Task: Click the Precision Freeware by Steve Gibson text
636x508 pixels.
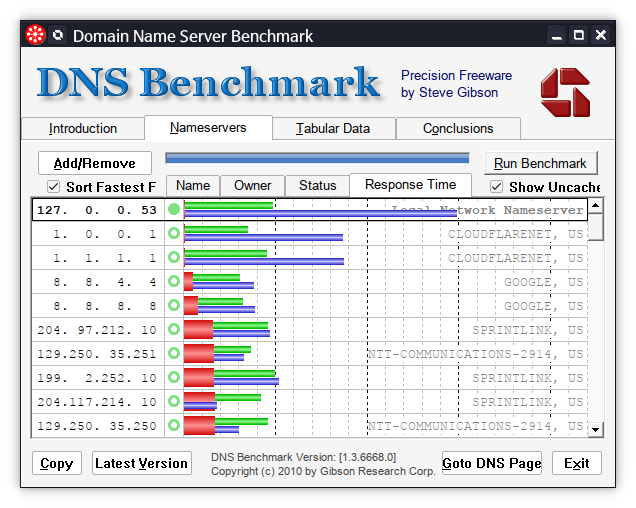Action: coord(456,84)
